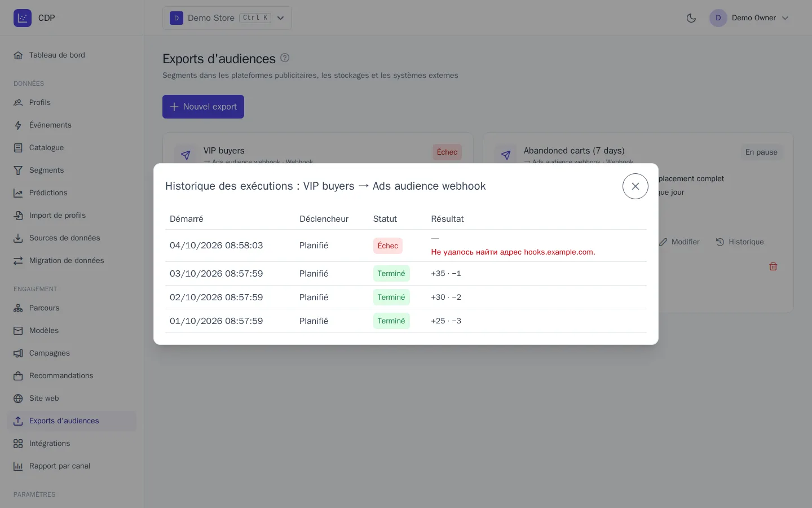
Task: Click the Échec status badge in history table
Action: click(388, 246)
